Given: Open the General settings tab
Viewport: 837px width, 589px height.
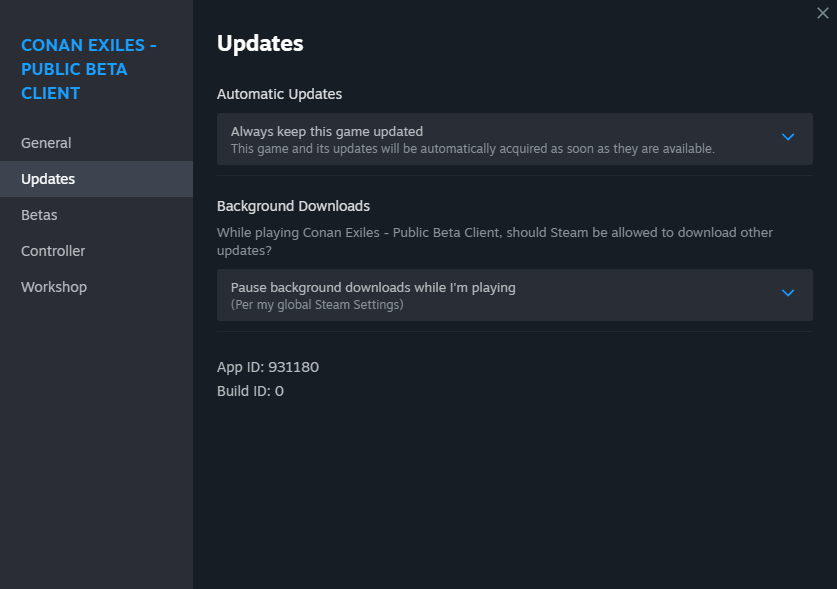Looking at the screenshot, I should (x=46, y=143).
